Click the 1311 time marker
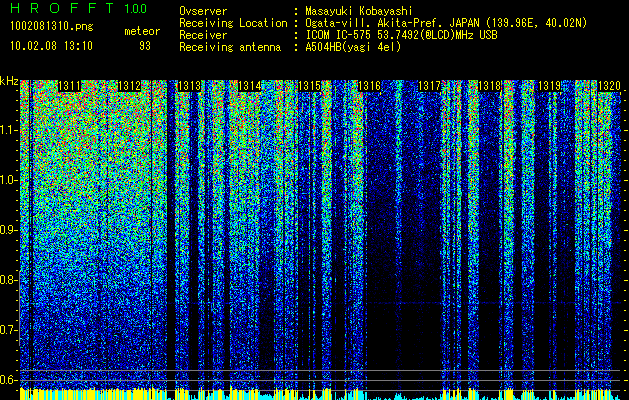Image resolution: width=629 pixels, height=400 pixels. [69, 86]
